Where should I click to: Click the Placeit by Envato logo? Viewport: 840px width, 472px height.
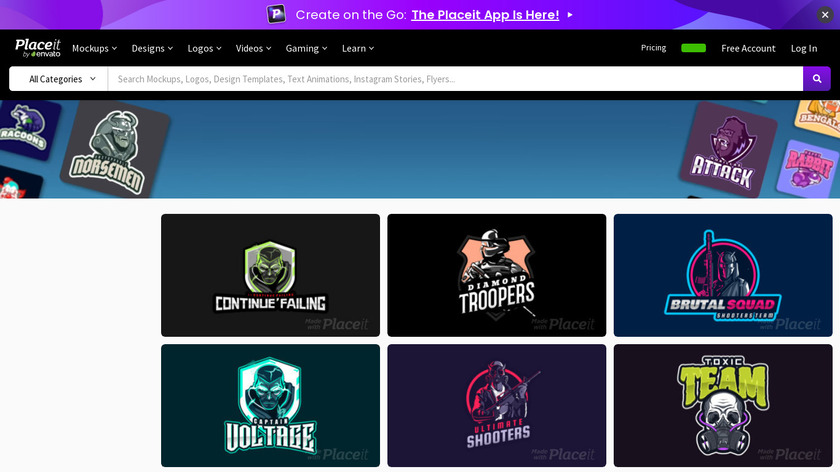pos(38,48)
